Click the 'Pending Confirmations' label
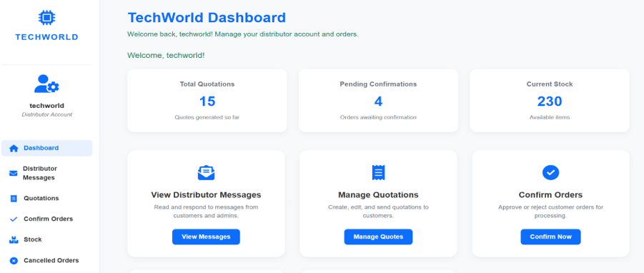Screen dimensions: 644x273 pos(378,84)
